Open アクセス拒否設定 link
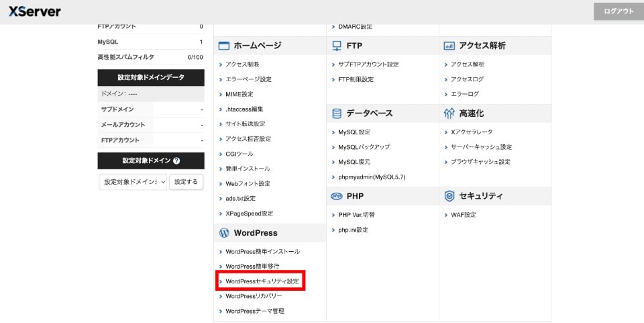 (248, 139)
